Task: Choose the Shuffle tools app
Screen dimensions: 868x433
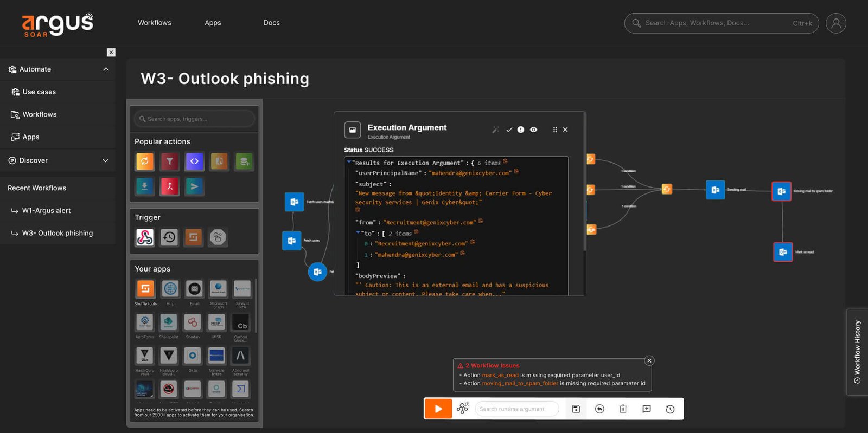Action: [x=145, y=289]
